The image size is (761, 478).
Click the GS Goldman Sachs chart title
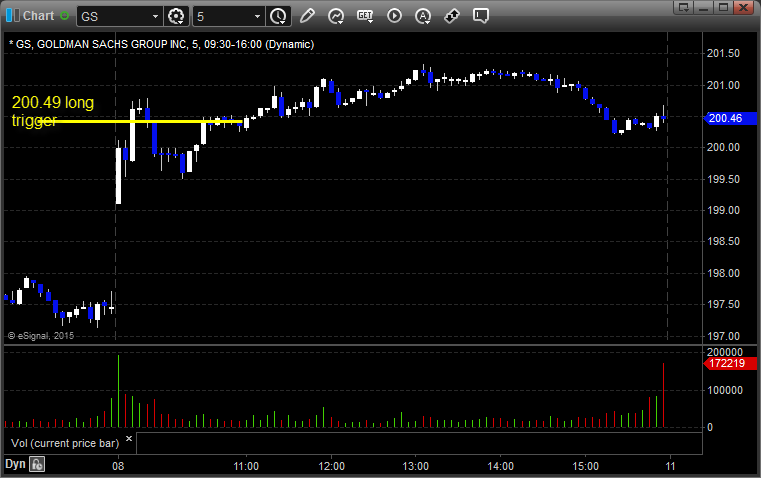pos(162,44)
